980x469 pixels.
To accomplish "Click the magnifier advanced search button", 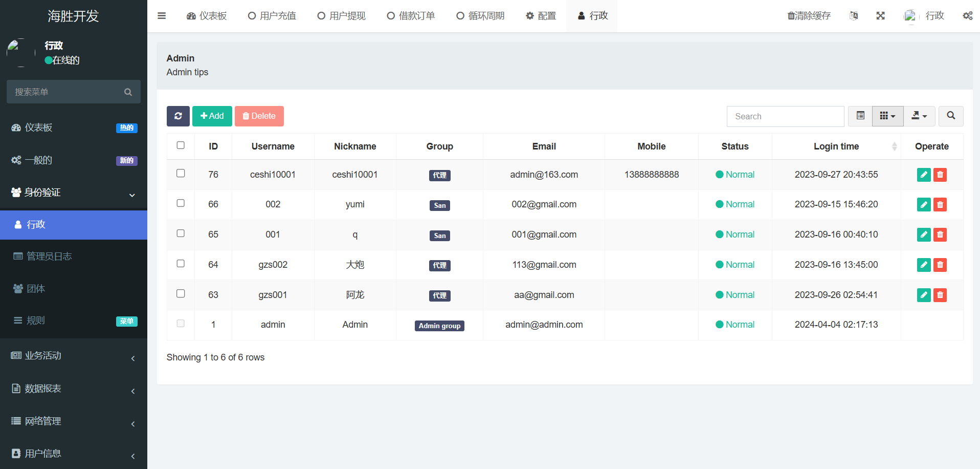I will click(x=950, y=116).
